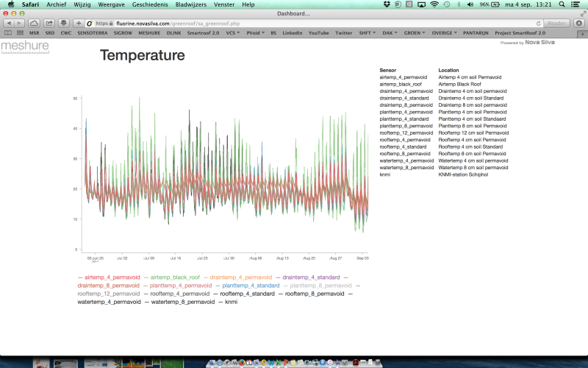Open Top Sites grid icon

point(21,33)
